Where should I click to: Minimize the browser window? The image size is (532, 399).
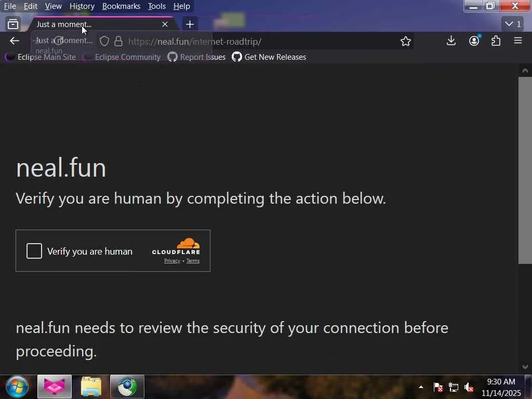(473, 6)
